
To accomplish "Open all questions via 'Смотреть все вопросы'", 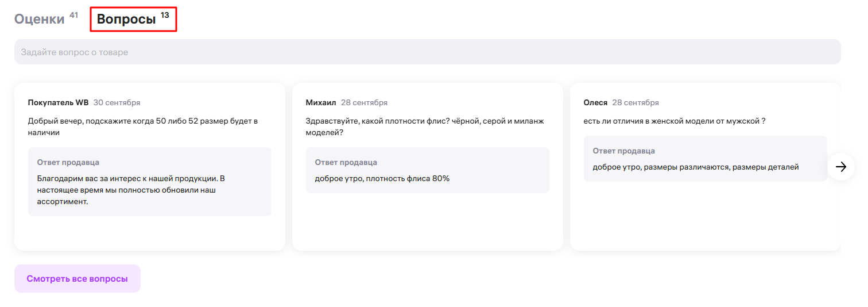I will pyautogui.click(x=77, y=279).
